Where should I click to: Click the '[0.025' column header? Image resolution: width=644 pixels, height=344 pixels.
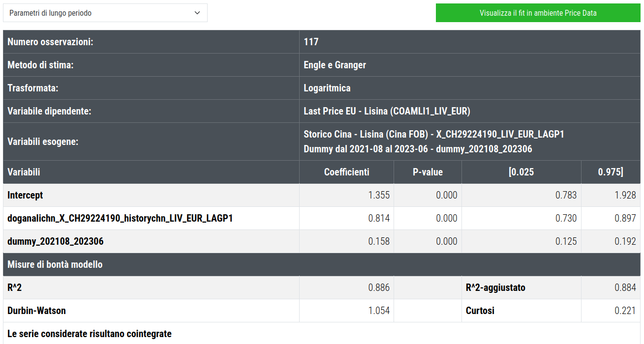tap(521, 172)
